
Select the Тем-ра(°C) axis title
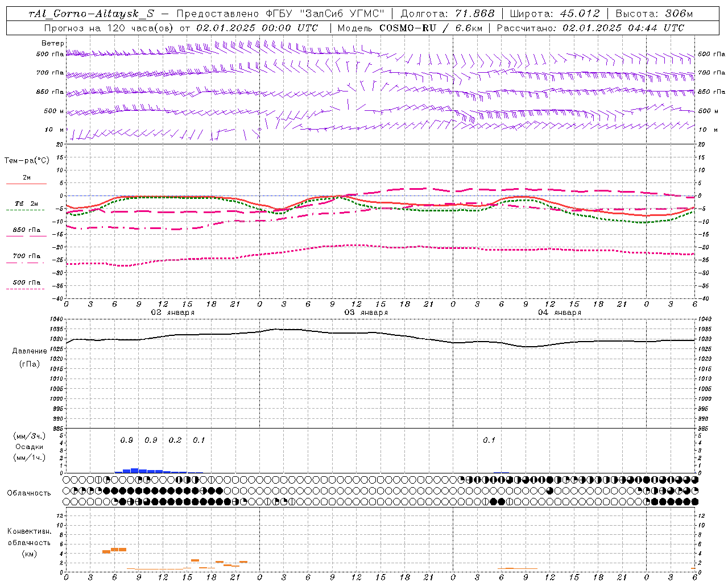click(x=27, y=161)
